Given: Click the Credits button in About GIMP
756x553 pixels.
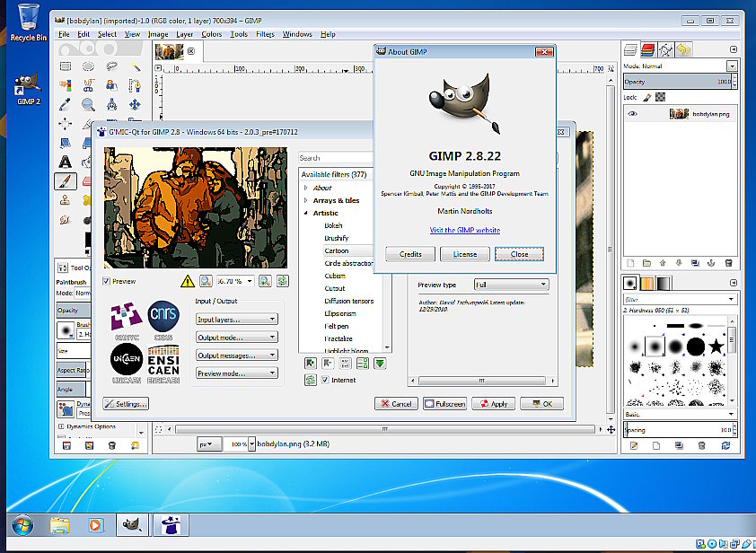Looking at the screenshot, I should click(x=410, y=254).
